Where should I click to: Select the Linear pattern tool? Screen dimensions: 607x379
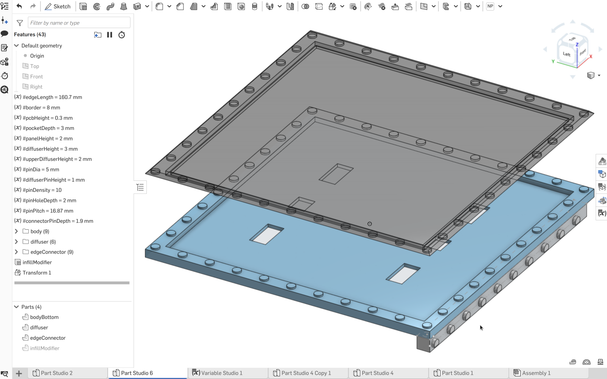[x=270, y=6]
